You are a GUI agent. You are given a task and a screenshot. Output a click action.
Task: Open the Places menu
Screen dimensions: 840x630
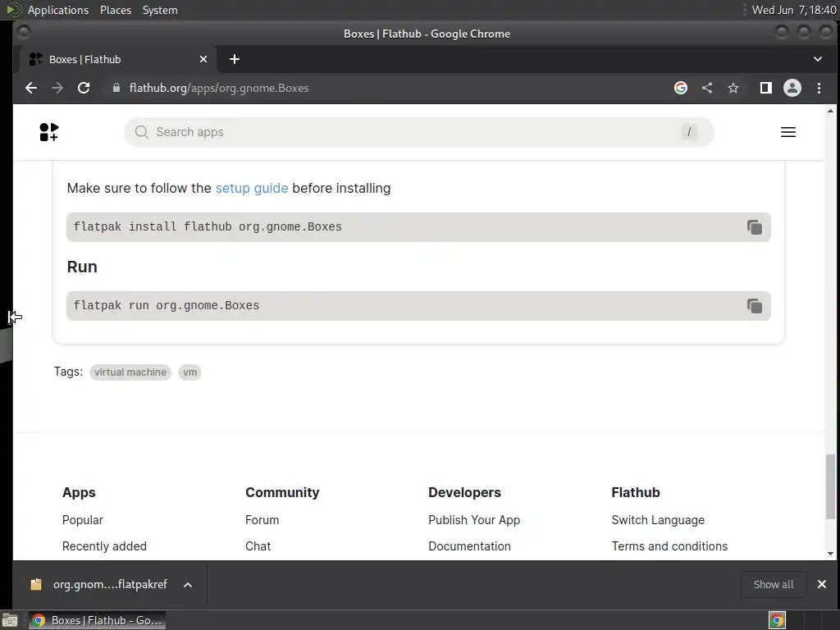tap(116, 10)
